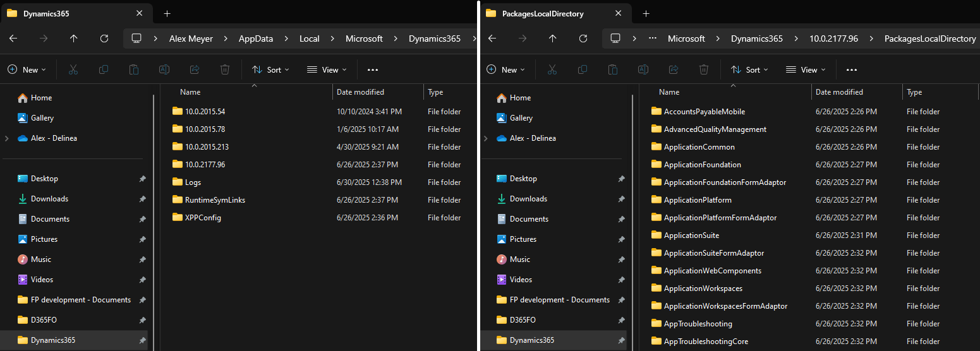The width and height of the screenshot is (980, 351).
Task: Click Rename icon in PackagesLocalDirectory window
Action: pyautogui.click(x=643, y=70)
